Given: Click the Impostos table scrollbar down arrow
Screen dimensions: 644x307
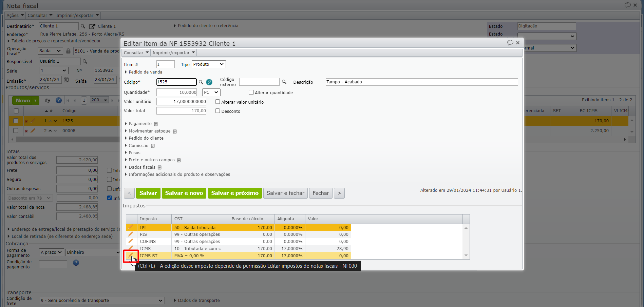Looking at the screenshot, I should click(x=466, y=255).
